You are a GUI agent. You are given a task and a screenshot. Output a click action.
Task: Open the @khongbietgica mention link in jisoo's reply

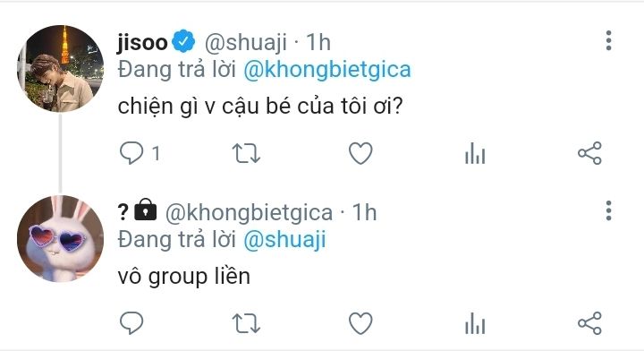click(x=327, y=70)
